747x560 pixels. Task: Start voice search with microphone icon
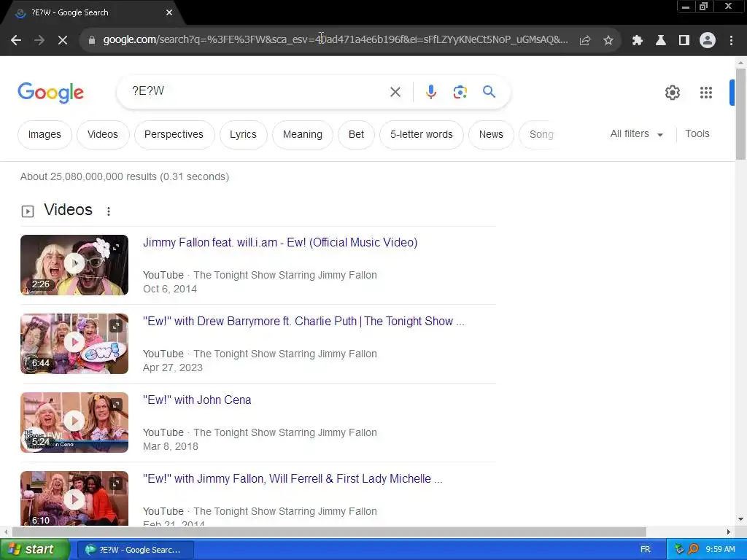click(x=431, y=92)
